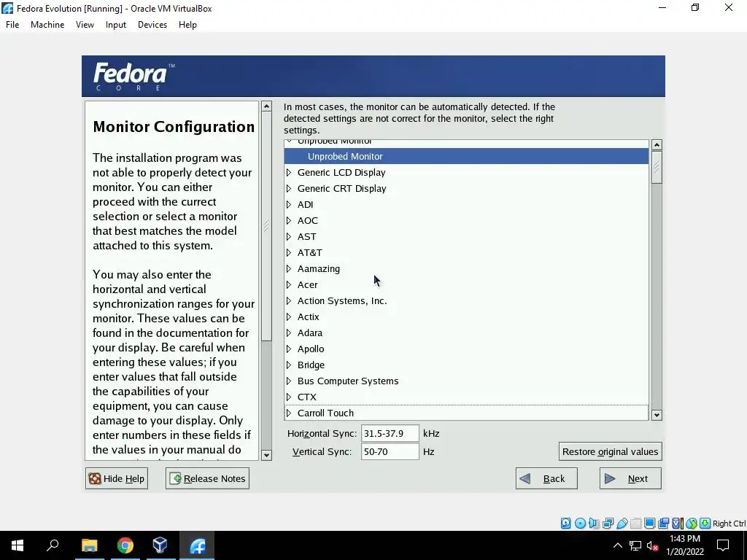Expand the AOC monitor list

pyautogui.click(x=289, y=220)
